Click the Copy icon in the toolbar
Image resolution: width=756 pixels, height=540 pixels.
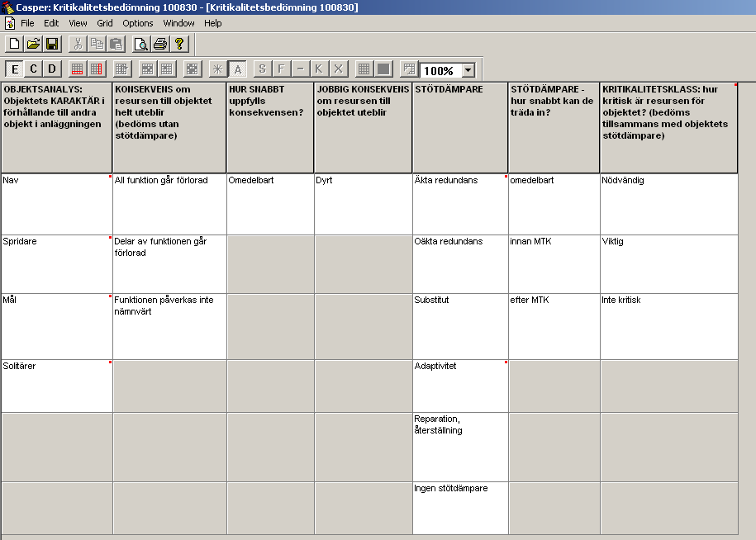pos(97,44)
